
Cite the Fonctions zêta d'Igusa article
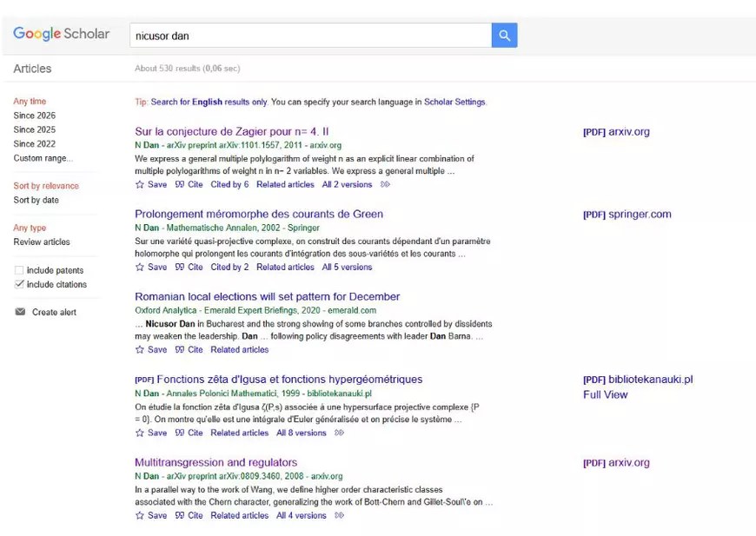(189, 433)
